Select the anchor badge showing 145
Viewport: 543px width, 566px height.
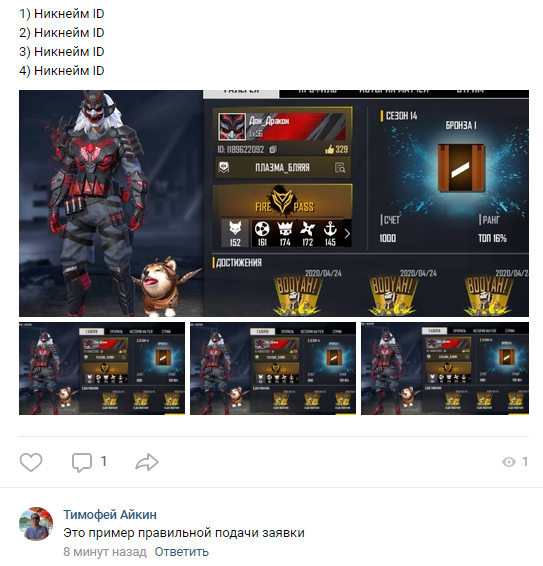click(330, 233)
